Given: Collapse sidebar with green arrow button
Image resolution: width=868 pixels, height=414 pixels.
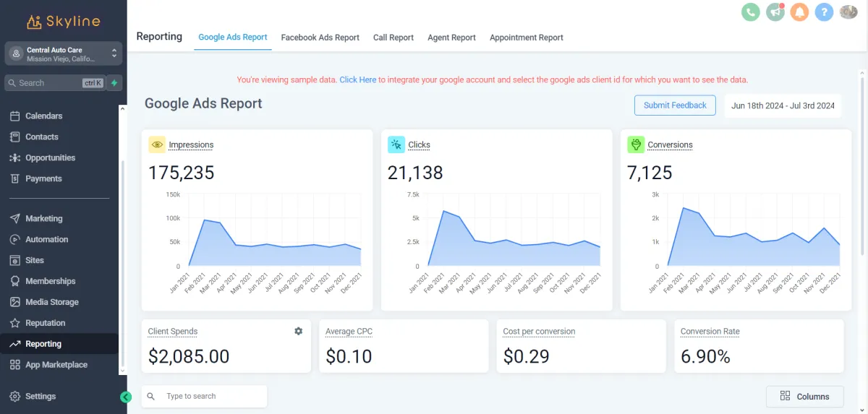Looking at the screenshot, I should pyautogui.click(x=126, y=397).
